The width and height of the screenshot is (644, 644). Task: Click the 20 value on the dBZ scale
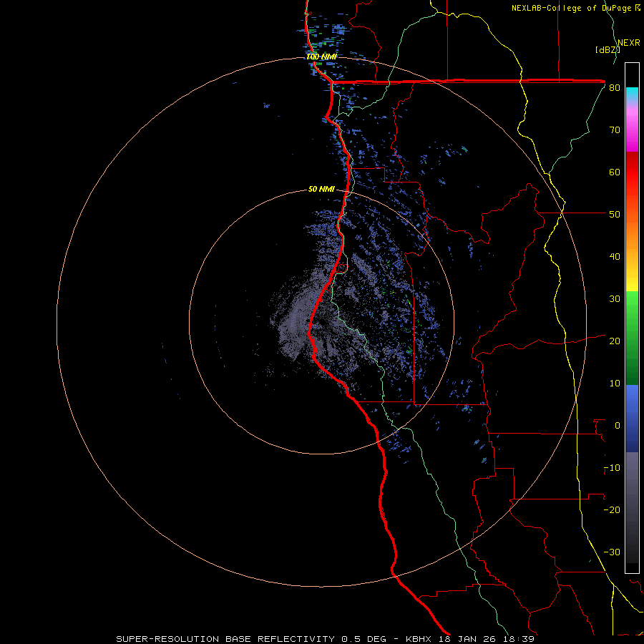tap(615, 341)
